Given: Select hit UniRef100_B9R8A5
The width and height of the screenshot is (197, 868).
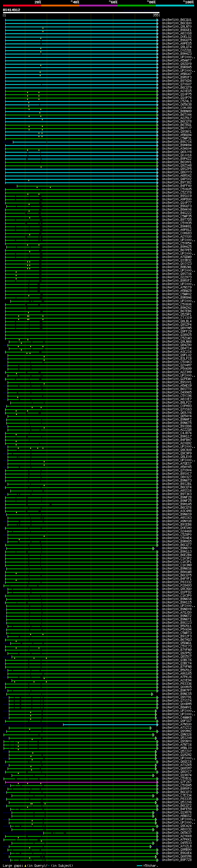Looking at the screenshot, I should [x=177, y=67].
